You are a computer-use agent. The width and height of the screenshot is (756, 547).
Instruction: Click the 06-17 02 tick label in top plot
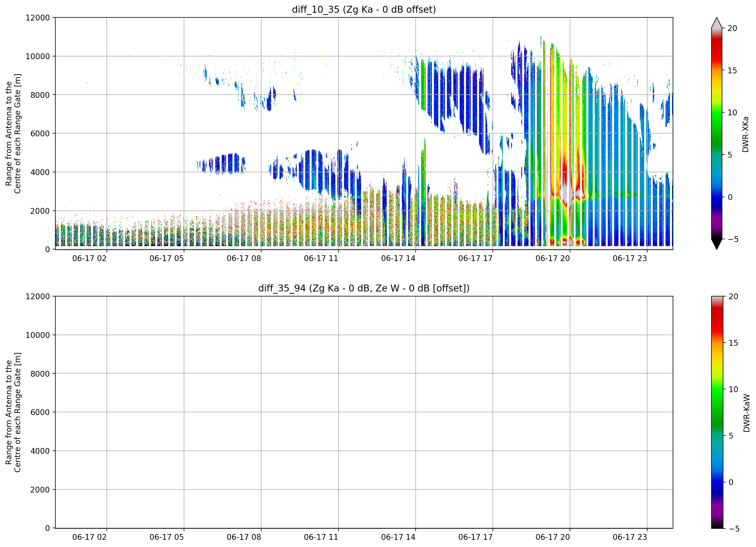pos(89,259)
